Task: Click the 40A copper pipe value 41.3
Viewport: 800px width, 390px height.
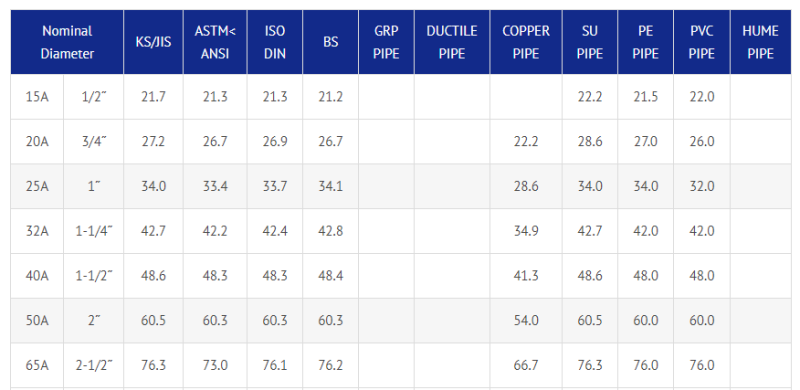Action: [526, 276]
